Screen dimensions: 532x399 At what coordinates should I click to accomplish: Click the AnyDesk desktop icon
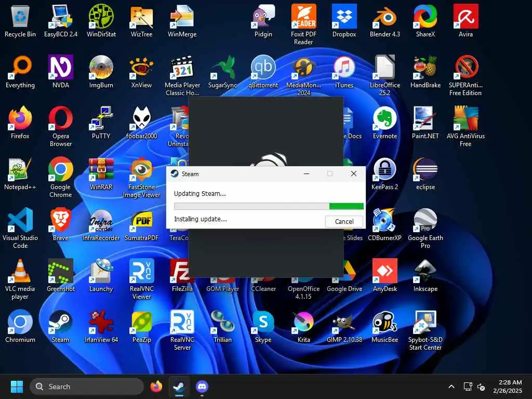(x=385, y=275)
